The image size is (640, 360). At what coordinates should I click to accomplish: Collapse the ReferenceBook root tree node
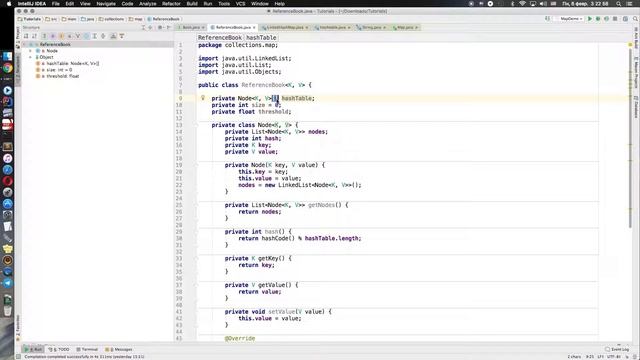point(25,44)
